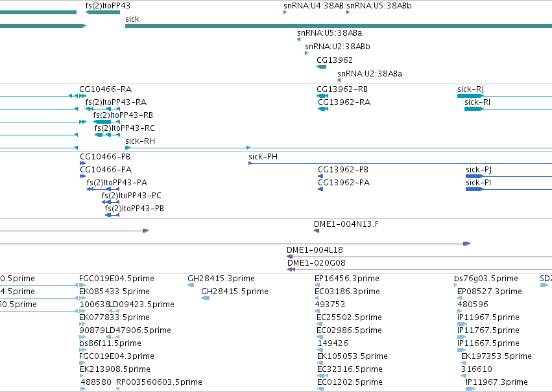Click the EP08527.3prime EST label
This screenshot has width=552, height=392.
click(489, 292)
